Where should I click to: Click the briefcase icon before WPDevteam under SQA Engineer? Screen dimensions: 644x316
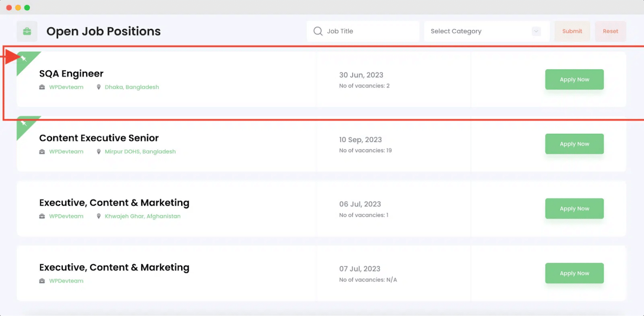[42, 87]
